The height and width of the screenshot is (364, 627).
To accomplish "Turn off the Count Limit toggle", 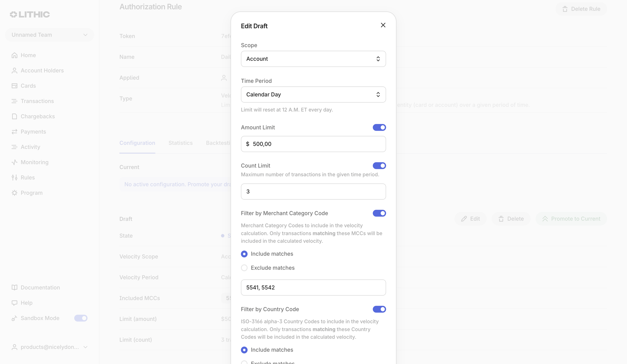I will (379, 165).
